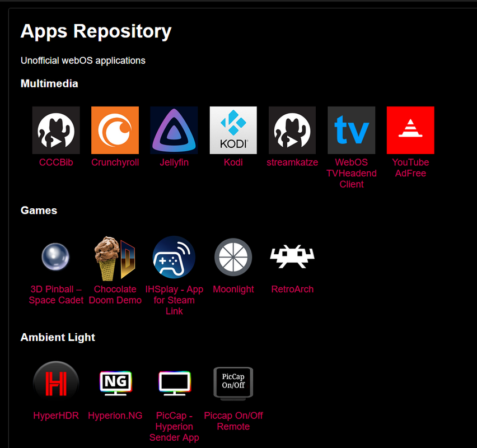Screen dimensions: 477x448
Task: Open the YouTube AdFree text link
Action: 410,167
